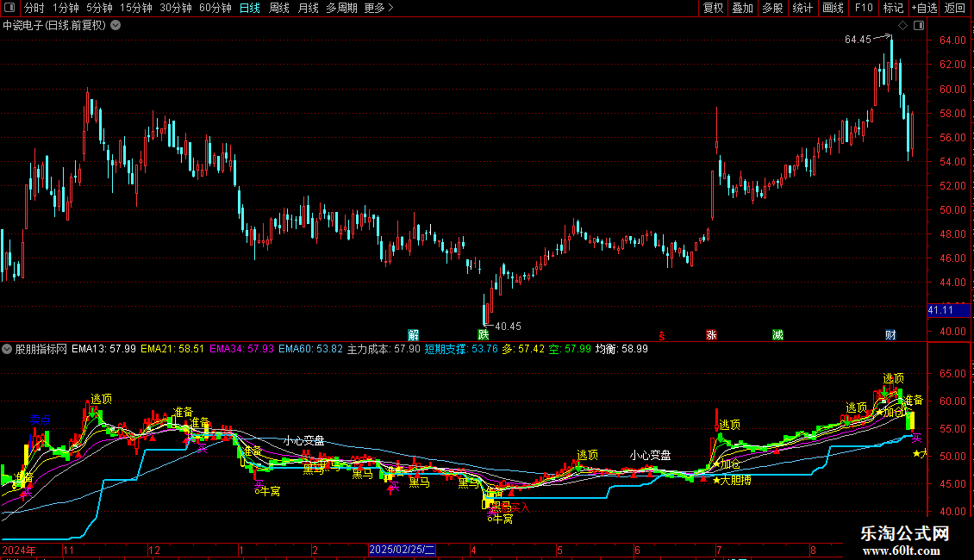Open the 股朋指标网 indicator dropdown arrow

pos(7,349)
